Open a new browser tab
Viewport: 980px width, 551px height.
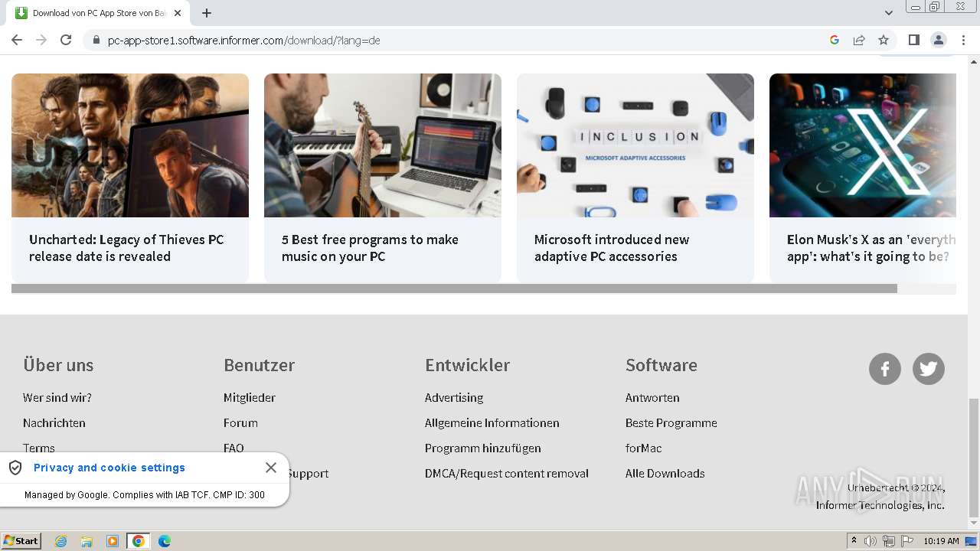pos(207,13)
